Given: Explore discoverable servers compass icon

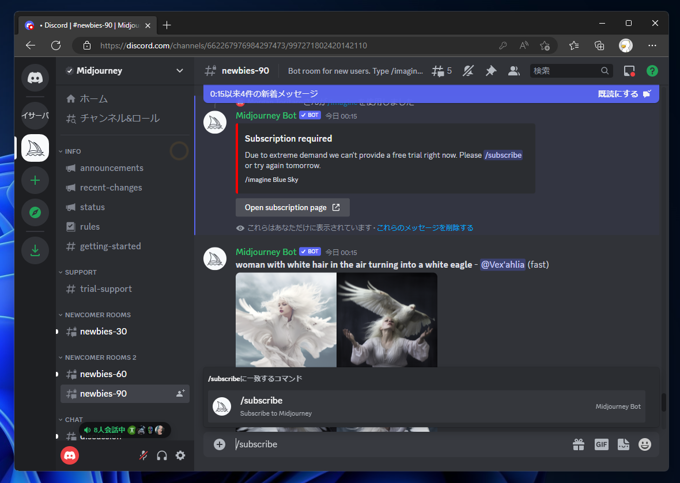Looking at the screenshot, I should coord(35,212).
